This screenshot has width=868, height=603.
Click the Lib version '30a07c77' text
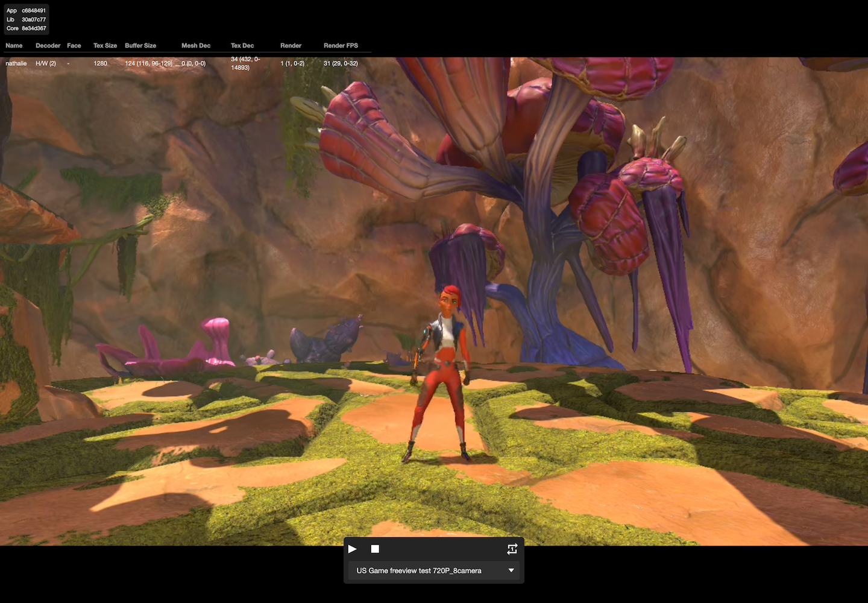pos(34,20)
